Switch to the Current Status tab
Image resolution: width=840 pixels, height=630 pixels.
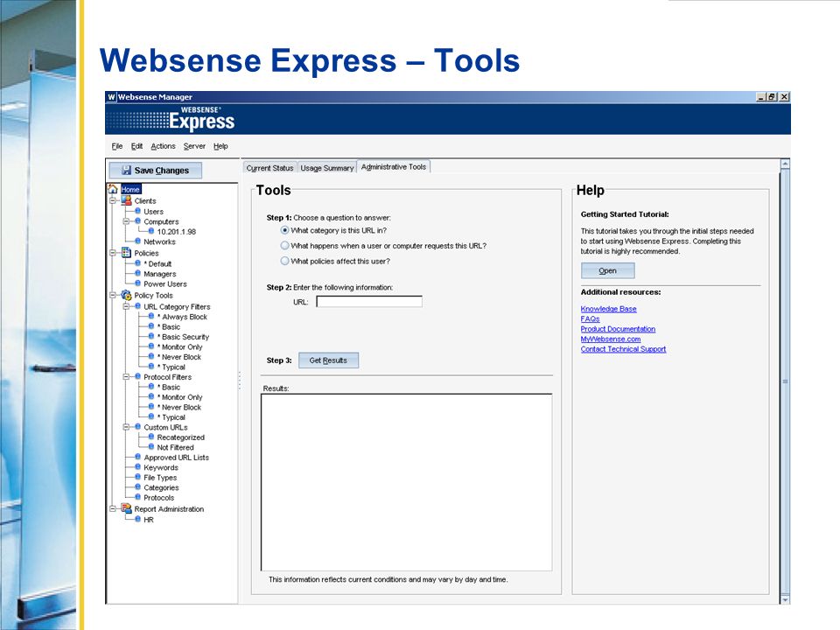click(270, 168)
